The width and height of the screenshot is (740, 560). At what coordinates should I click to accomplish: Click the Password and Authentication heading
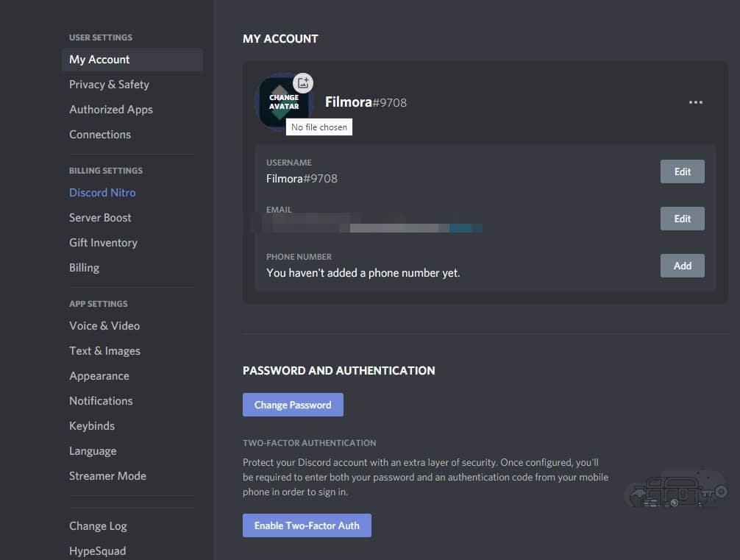[x=339, y=371]
